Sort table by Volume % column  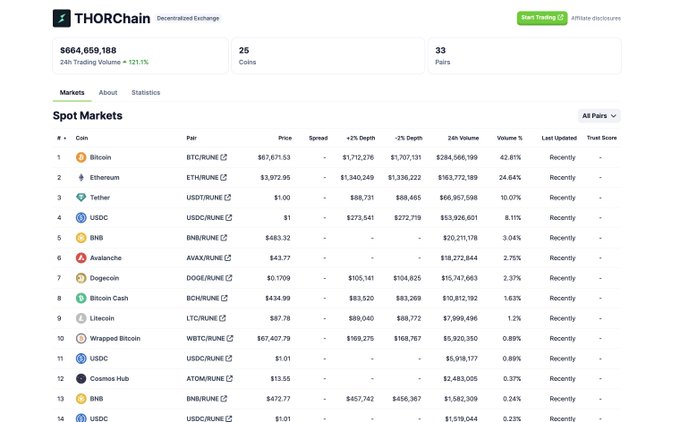pos(510,138)
